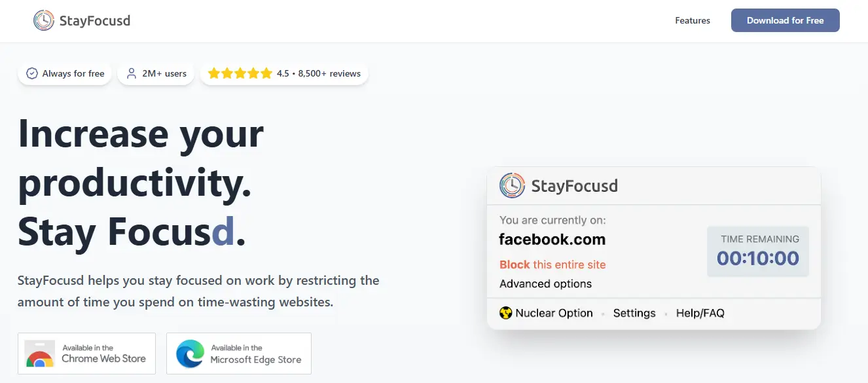Image resolution: width=868 pixels, height=383 pixels.
Task: Click the StayFocusd brand name in header
Action: click(95, 20)
